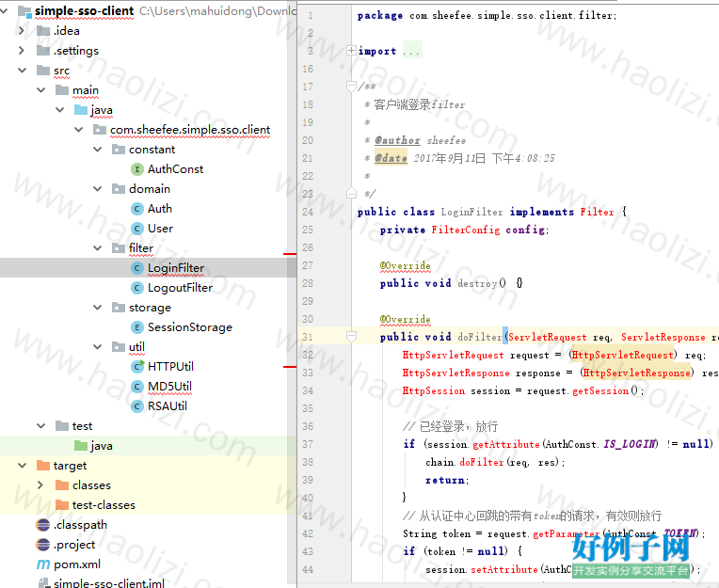Open the MD5Util class
719x588 pixels.
coord(169,387)
